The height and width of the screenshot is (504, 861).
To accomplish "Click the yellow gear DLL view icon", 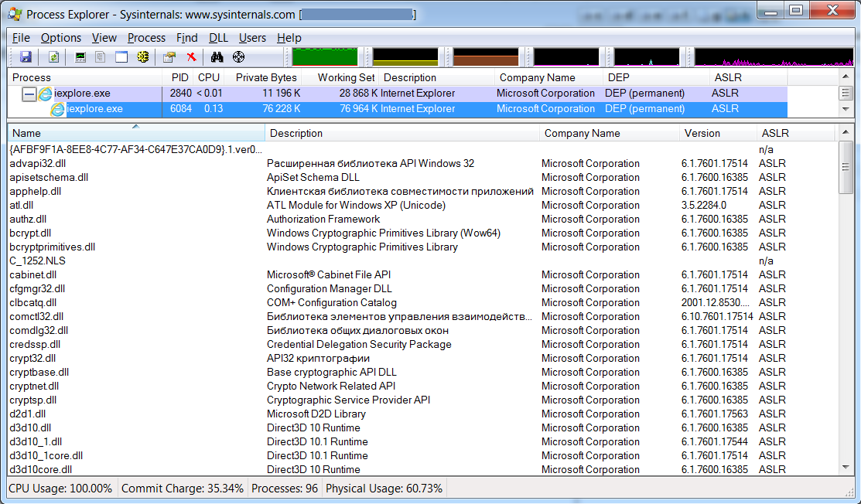I will click(x=142, y=57).
